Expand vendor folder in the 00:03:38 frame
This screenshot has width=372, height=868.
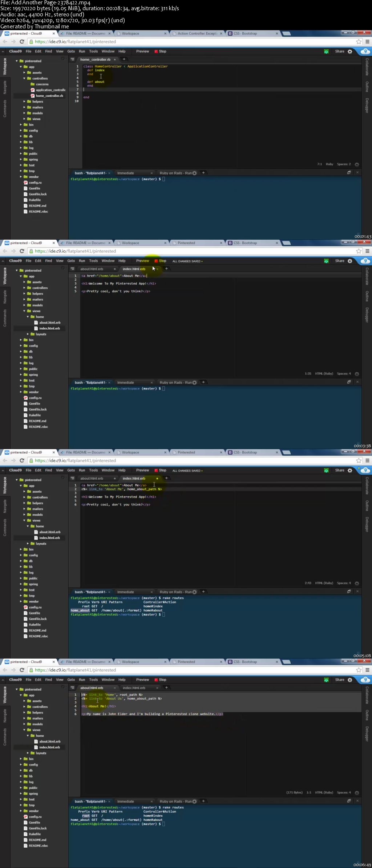[x=21, y=392]
